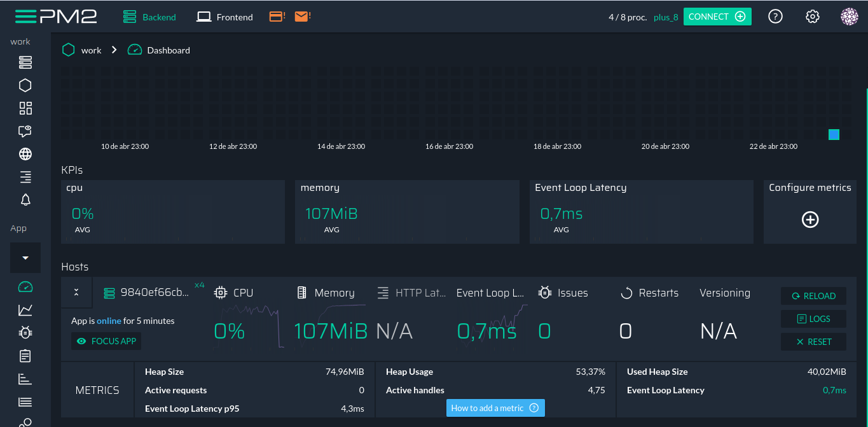Open the log lines sidebar icon
Viewport: 868px width, 427px height.
point(25,402)
